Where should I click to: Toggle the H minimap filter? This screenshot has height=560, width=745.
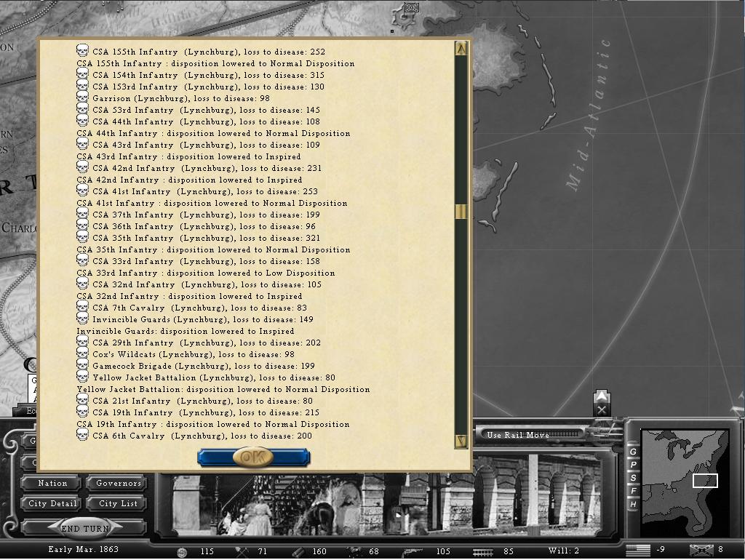[633, 504]
